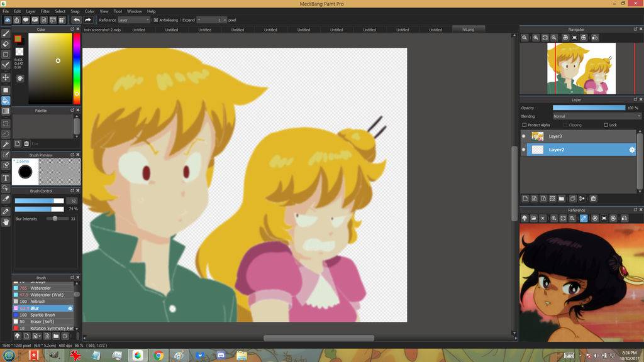Adjust the Blur Intensity slider
This screenshot has width=644, height=362.
coord(55,219)
